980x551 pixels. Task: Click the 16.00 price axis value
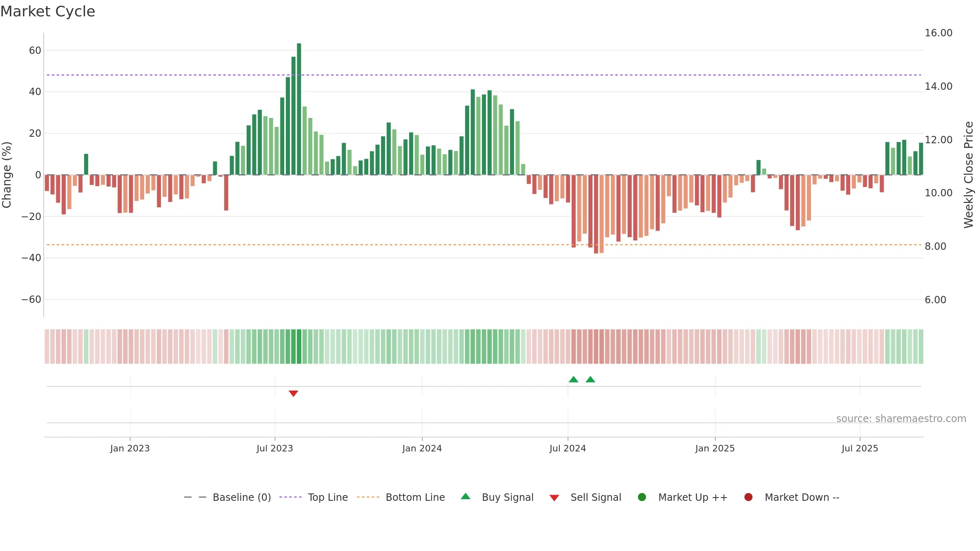click(938, 33)
